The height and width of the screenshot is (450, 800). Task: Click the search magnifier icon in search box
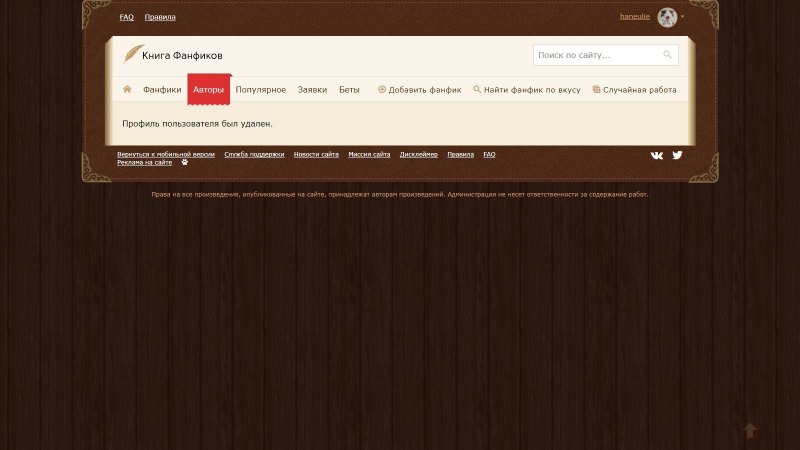click(x=668, y=55)
